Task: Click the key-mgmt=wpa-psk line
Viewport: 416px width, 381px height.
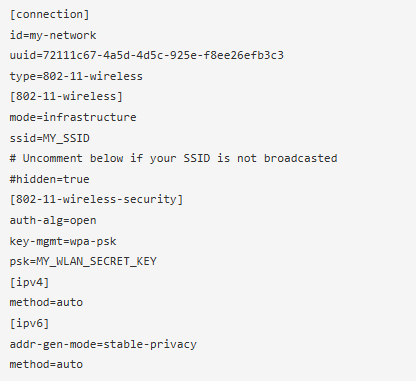Action: [x=63, y=241]
